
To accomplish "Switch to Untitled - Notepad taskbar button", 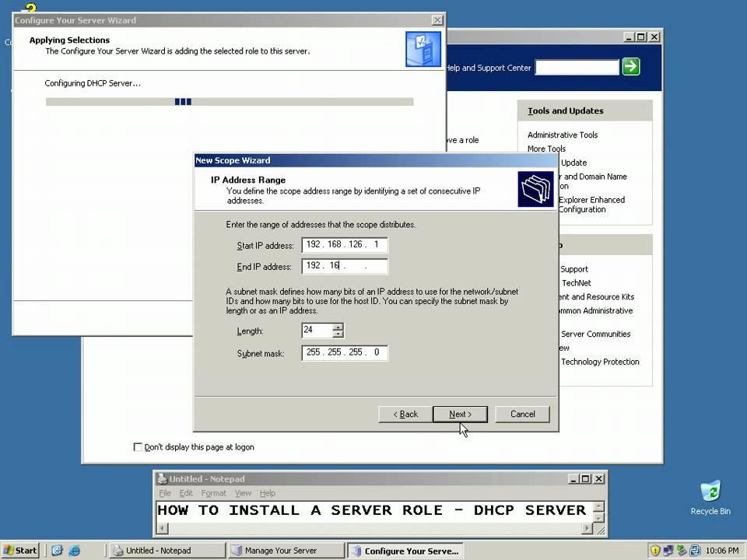I will coord(168,551).
